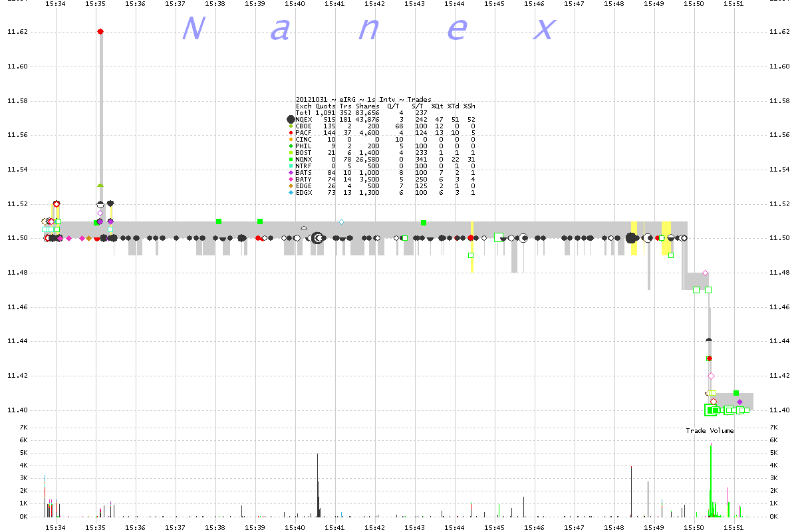
Task: Click the tallest green volume bar at 15:50
Action: tap(711, 480)
